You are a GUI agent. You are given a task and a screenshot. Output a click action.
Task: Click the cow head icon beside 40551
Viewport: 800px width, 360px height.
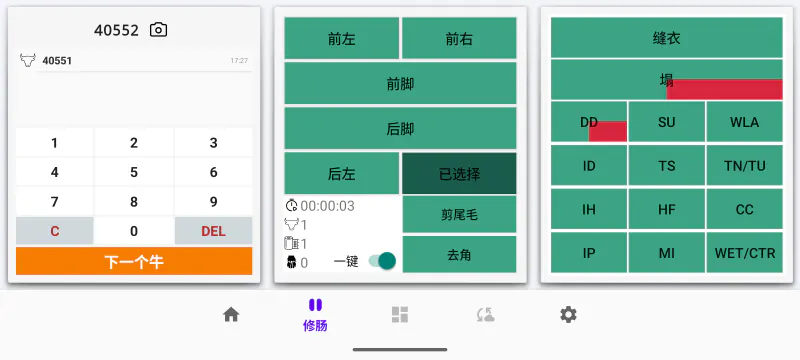click(28, 60)
